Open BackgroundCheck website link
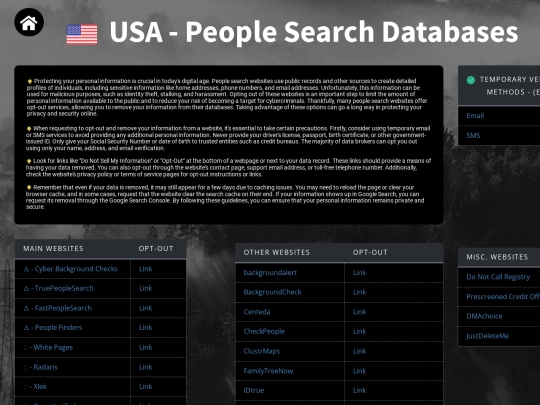Image resolution: width=540 pixels, height=405 pixels. point(272,292)
